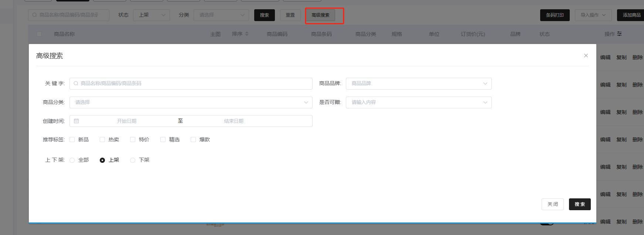This screenshot has height=235, width=644.
Task: Click the column settings icon beside 操作
Action: (x=619, y=34)
